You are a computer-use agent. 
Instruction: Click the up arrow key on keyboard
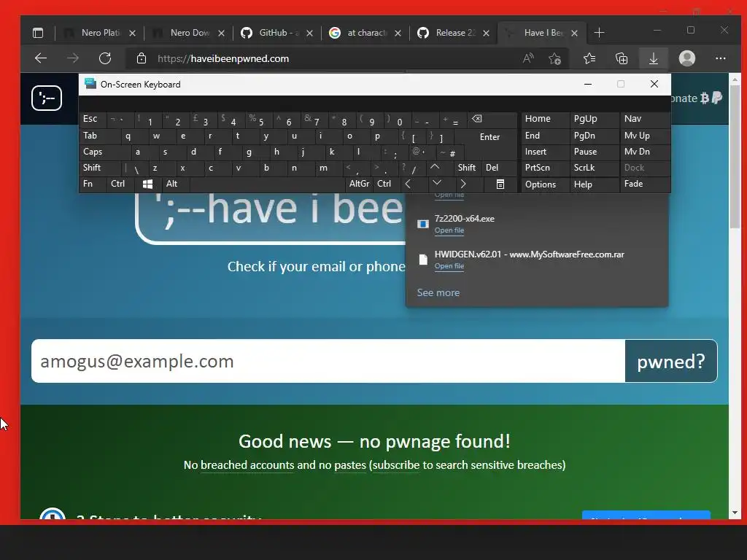click(x=435, y=168)
